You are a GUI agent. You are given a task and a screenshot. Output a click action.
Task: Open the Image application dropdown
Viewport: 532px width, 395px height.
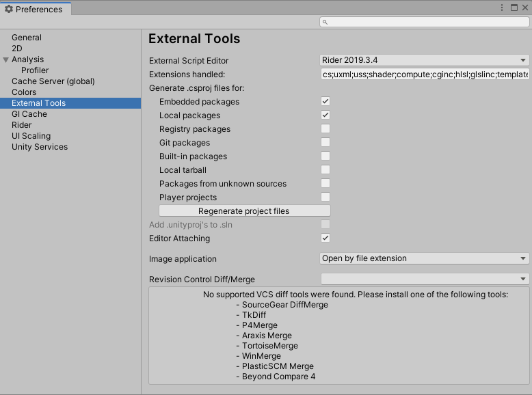(425, 258)
